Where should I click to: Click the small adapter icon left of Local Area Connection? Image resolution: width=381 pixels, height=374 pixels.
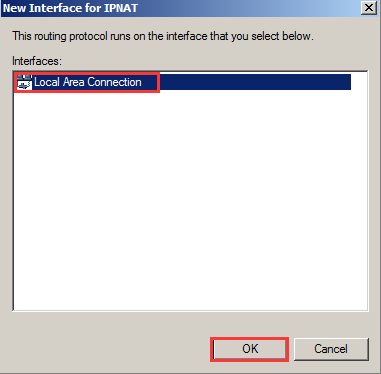(24, 82)
